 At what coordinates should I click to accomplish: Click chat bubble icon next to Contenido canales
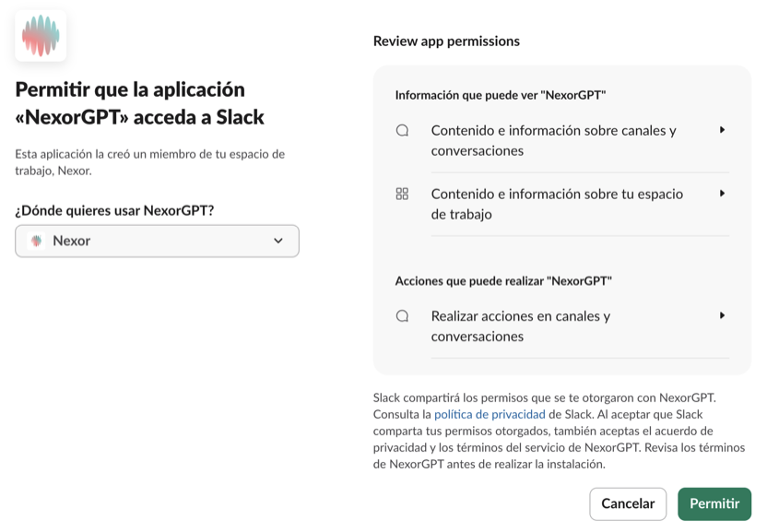tap(402, 130)
